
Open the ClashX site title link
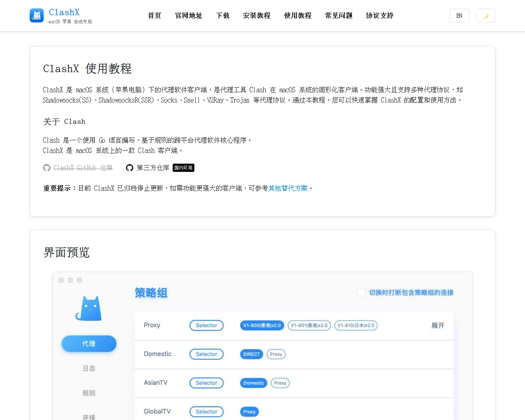(64, 12)
